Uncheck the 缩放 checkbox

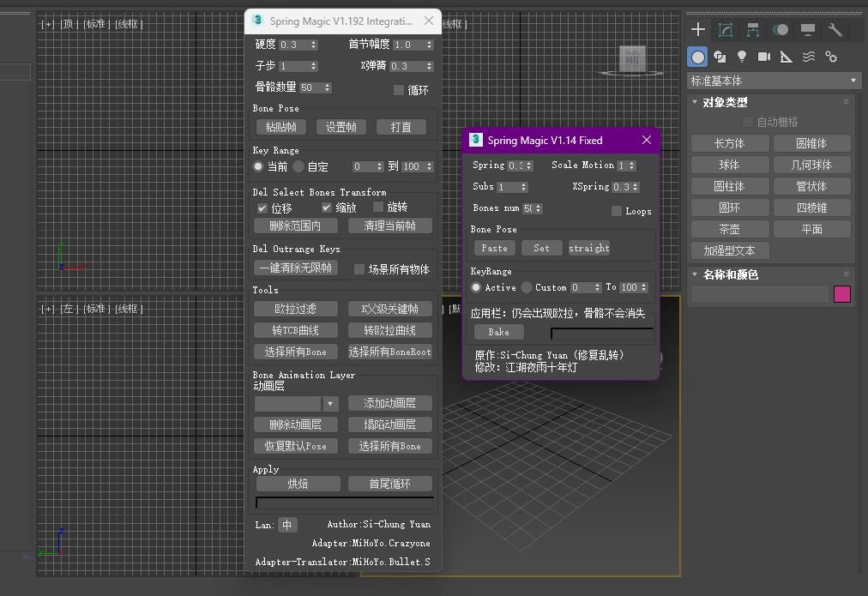coord(327,208)
